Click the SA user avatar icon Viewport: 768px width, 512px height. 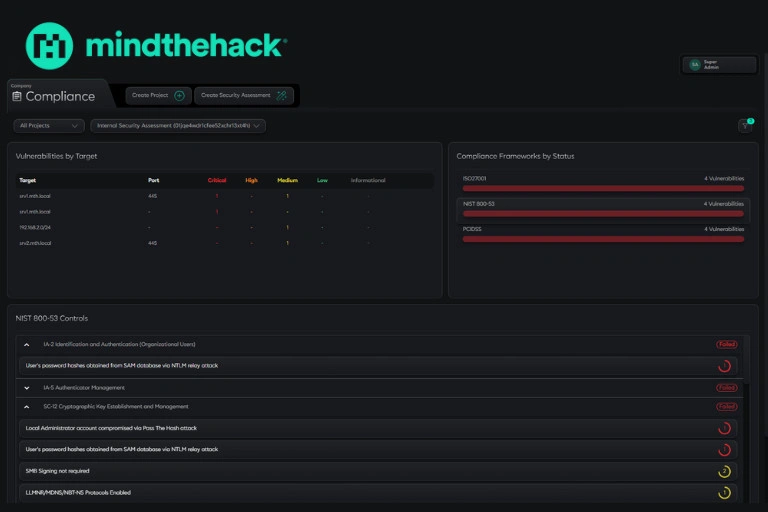pos(694,65)
